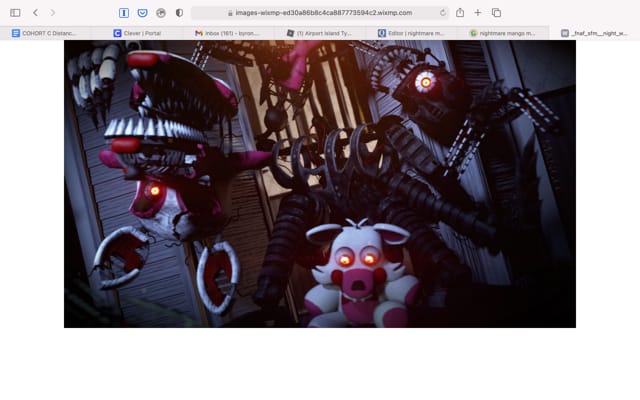Click the wixmp.com address bar
Screen dimensions: 640x400
(318, 13)
